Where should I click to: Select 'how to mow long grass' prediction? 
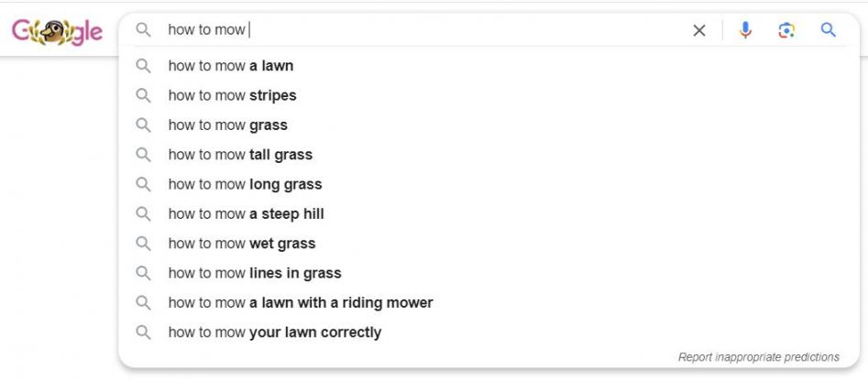(x=245, y=184)
